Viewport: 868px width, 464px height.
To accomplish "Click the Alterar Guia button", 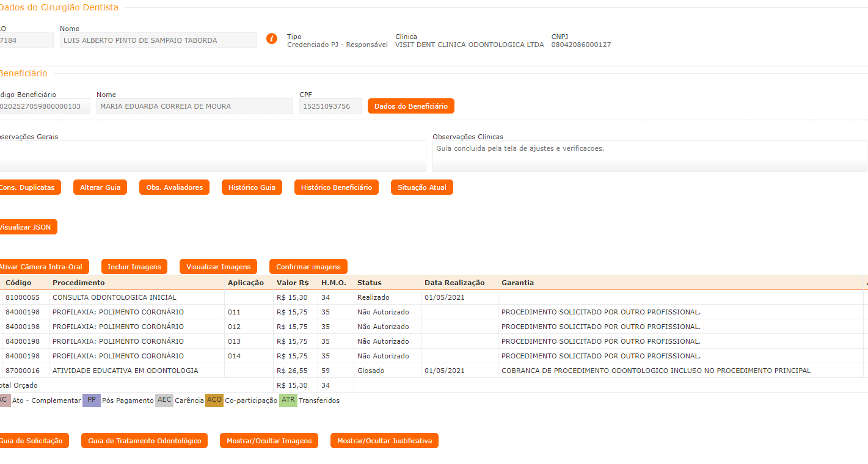I will pyautogui.click(x=100, y=187).
